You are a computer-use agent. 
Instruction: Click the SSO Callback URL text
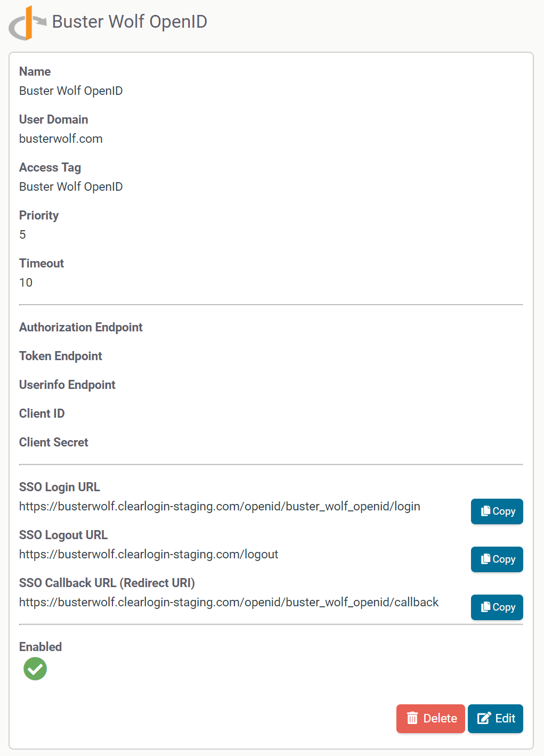[229, 603]
